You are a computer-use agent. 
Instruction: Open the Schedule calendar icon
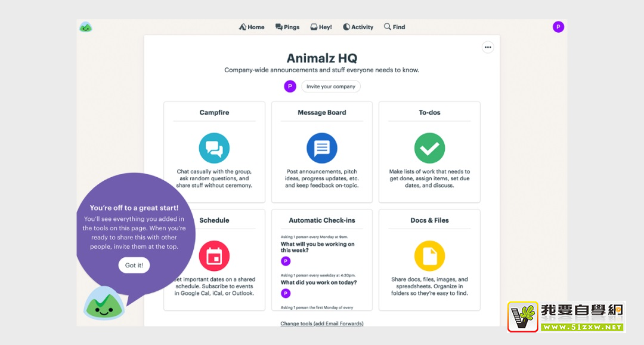pos(214,256)
